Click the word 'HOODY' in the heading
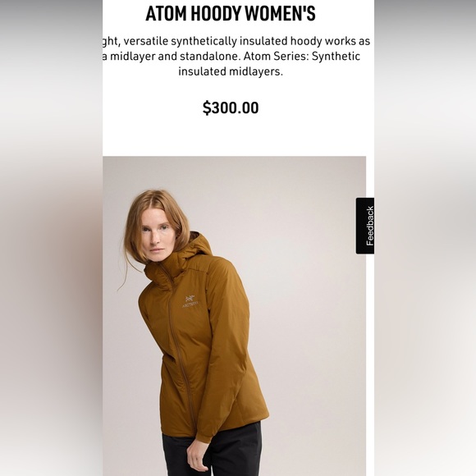 click(216, 13)
